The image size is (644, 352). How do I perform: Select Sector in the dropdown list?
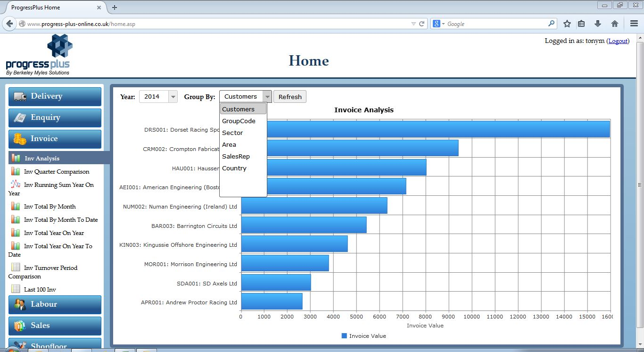pyautogui.click(x=232, y=133)
